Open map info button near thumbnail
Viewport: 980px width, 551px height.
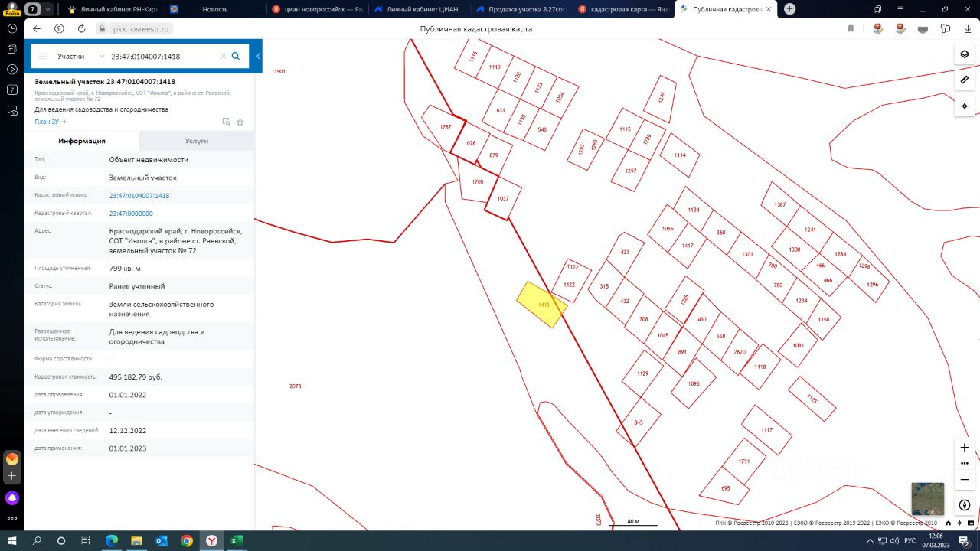965,505
